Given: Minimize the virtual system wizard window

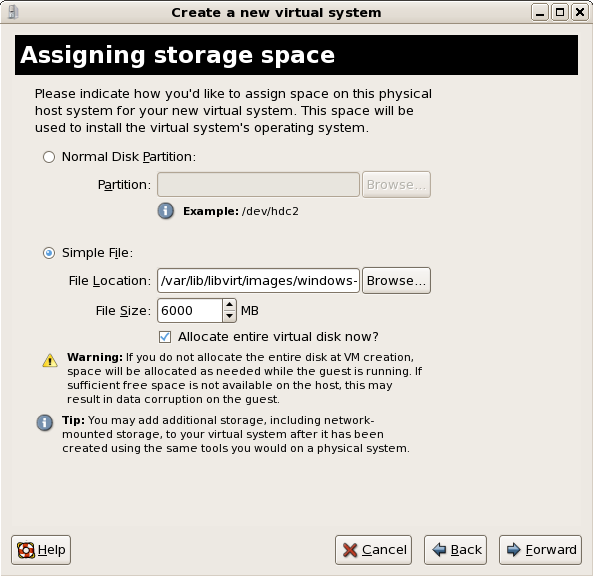Looking at the screenshot, I should pos(540,12).
